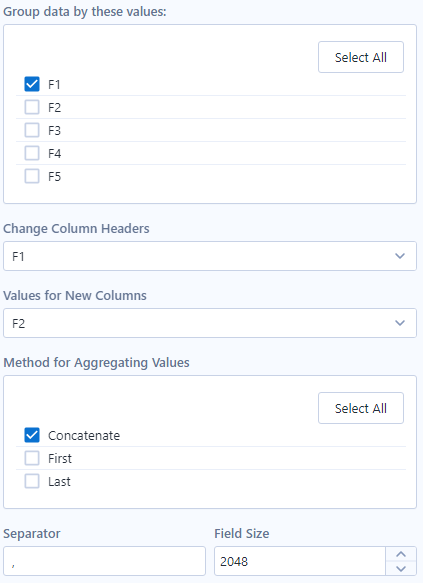Click the Field Size value box
Image resolution: width=423 pixels, height=583 pixels.
(300, 561)
